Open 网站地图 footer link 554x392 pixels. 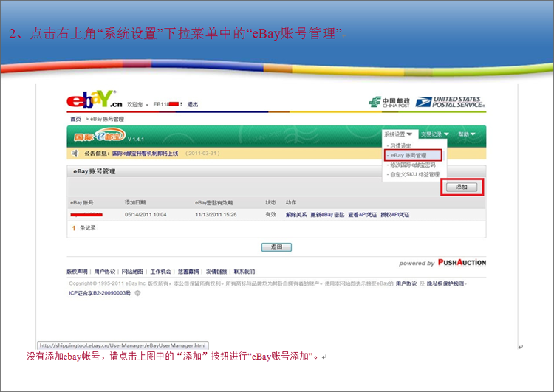click(x=132, y=272)
